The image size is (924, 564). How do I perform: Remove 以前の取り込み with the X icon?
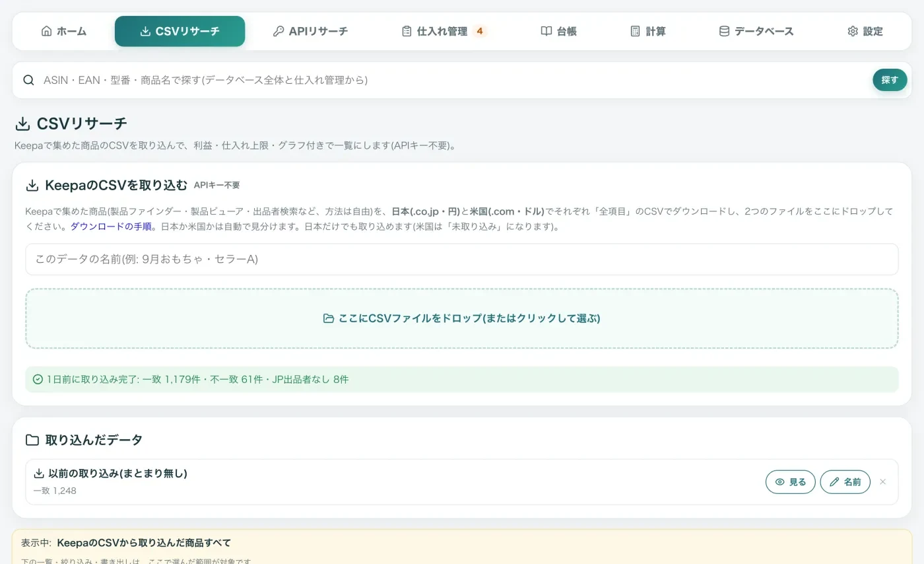883,482
